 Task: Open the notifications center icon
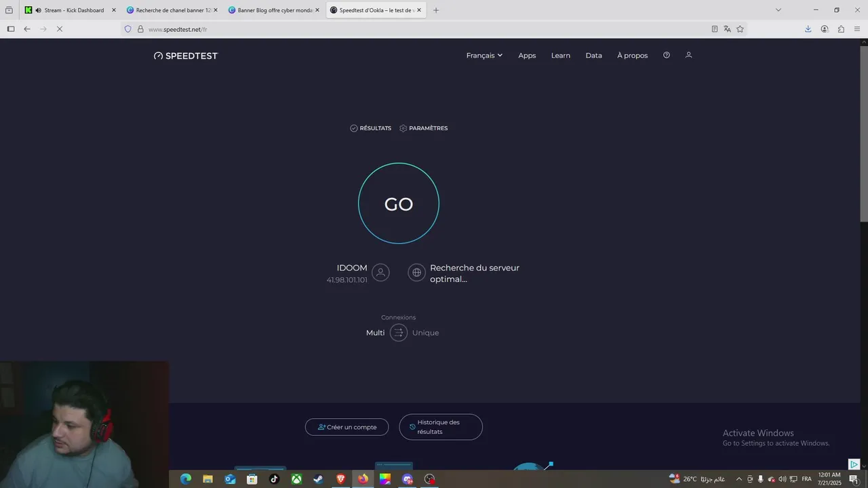(854, 479)
